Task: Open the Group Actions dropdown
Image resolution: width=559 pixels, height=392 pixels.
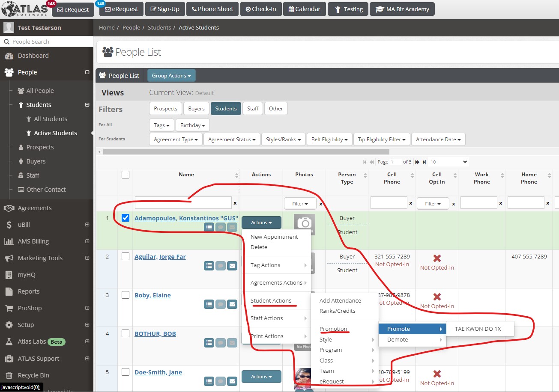Action: [x=171, y=76]
